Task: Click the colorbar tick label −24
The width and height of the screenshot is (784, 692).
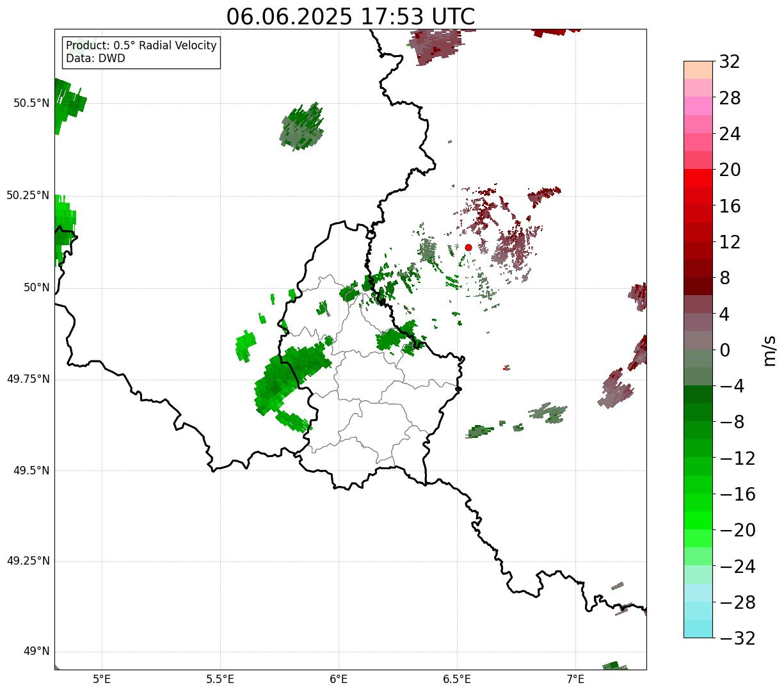Action: pos(737,567)
